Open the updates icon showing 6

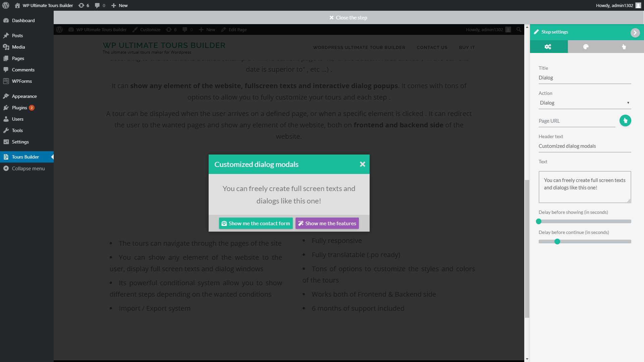point(84,5)
